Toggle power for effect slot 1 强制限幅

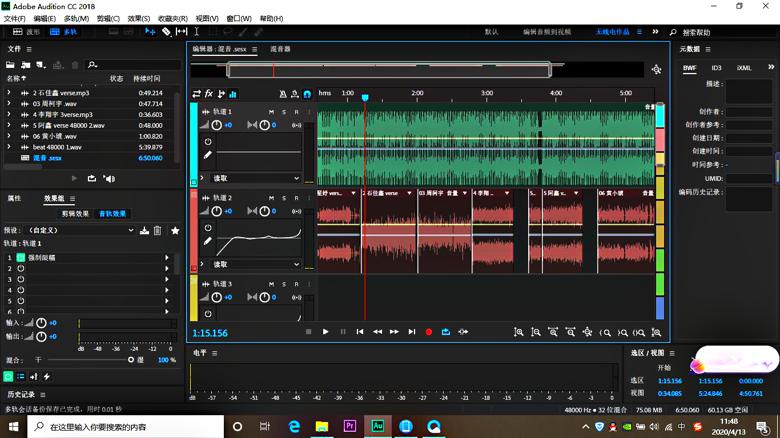coord(21,258)
